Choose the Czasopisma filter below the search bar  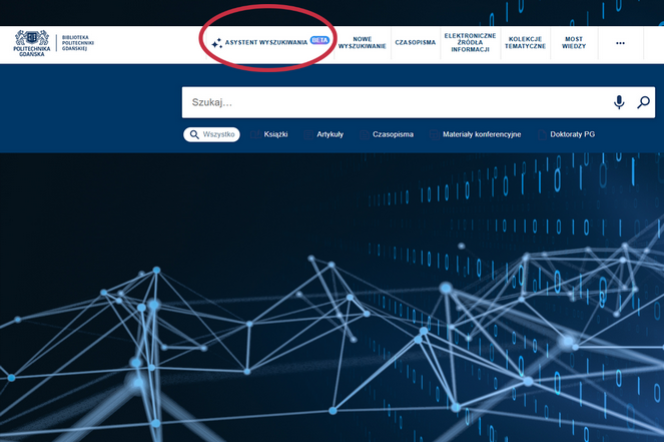point(392,134)
